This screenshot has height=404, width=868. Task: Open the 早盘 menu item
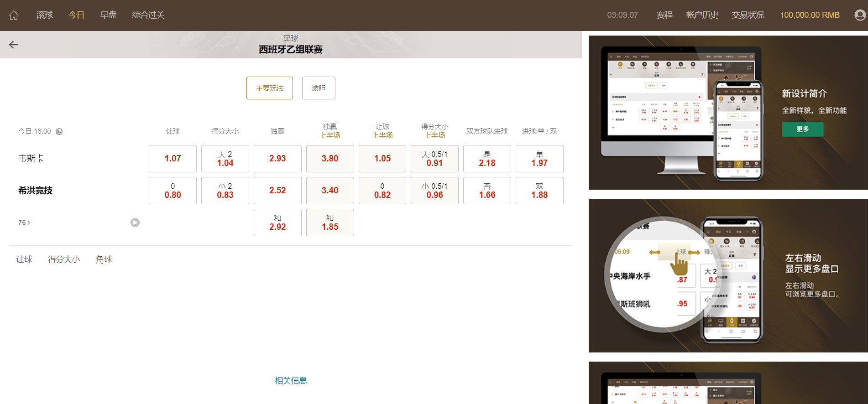(x=109, y=15)
